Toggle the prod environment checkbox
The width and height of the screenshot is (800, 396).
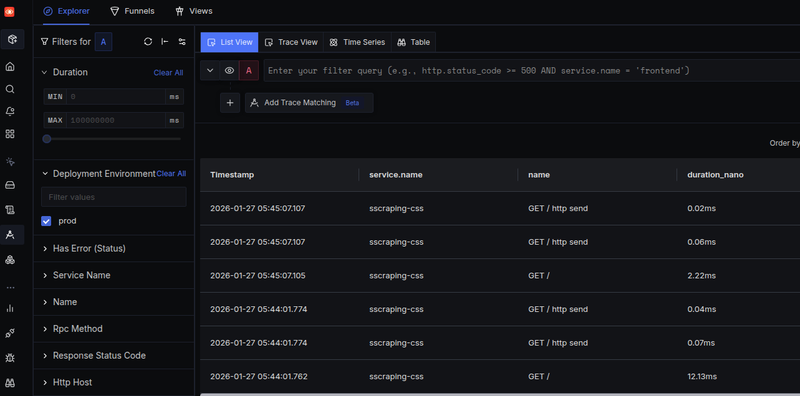pos(46,221)
